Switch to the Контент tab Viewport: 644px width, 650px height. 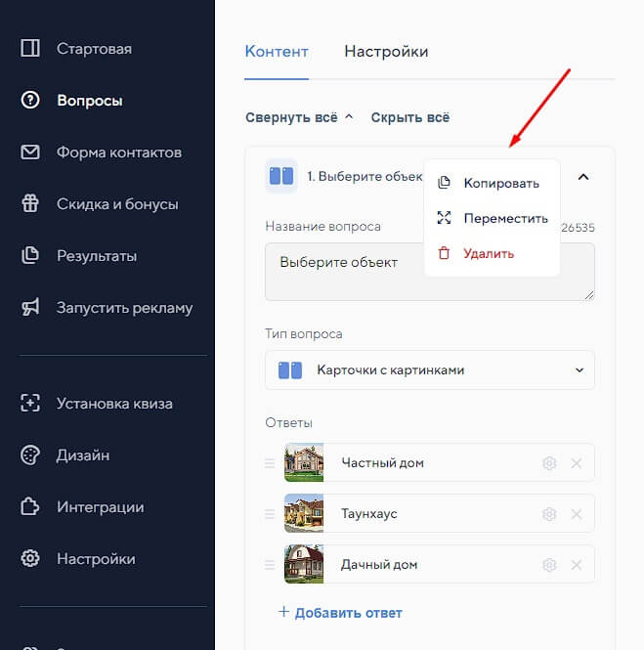click(277, 52)
